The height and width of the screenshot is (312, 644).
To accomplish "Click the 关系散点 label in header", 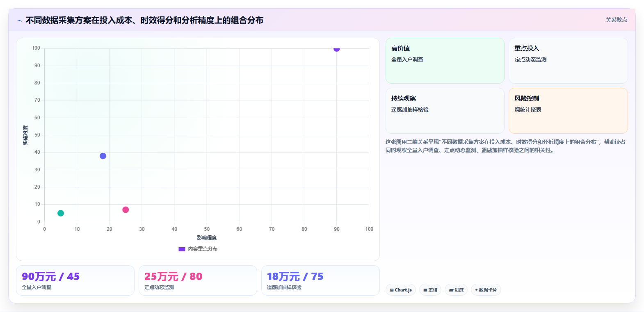I will click(616, 20).
